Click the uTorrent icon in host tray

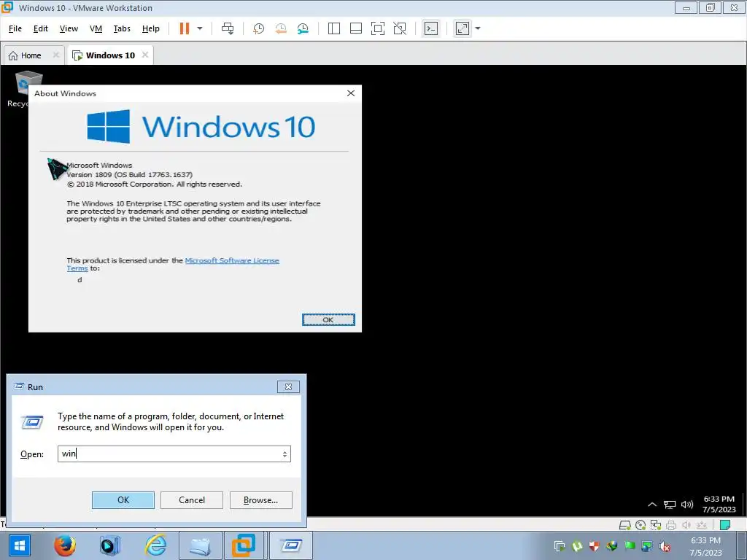[x=577, y=546]
